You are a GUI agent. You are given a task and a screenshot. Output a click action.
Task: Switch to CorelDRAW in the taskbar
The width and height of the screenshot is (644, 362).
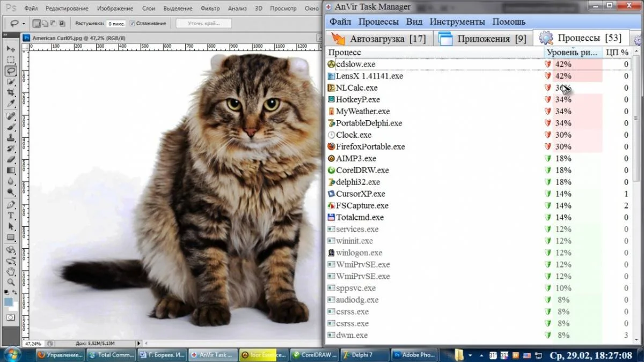pyautogui.click(x=314, y=355)
